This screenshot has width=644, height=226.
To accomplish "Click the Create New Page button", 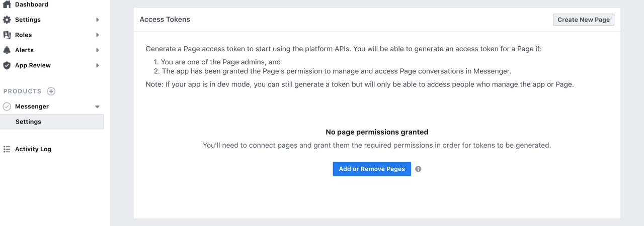I will [583, 20].
